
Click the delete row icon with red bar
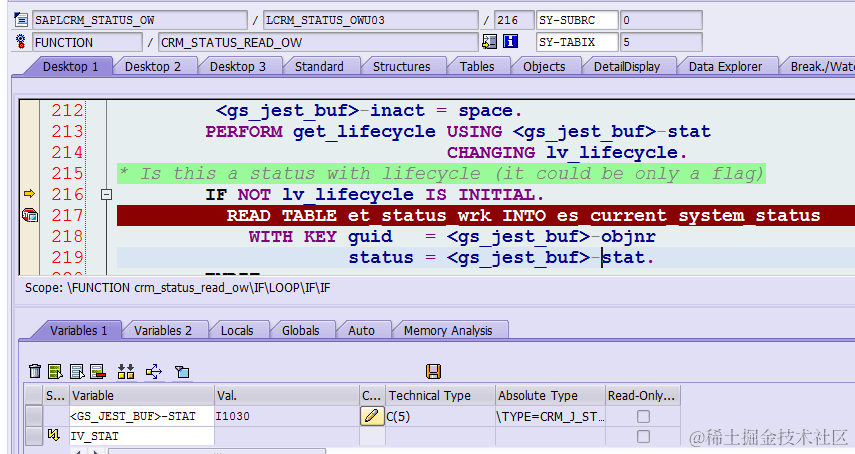[98, 371]
